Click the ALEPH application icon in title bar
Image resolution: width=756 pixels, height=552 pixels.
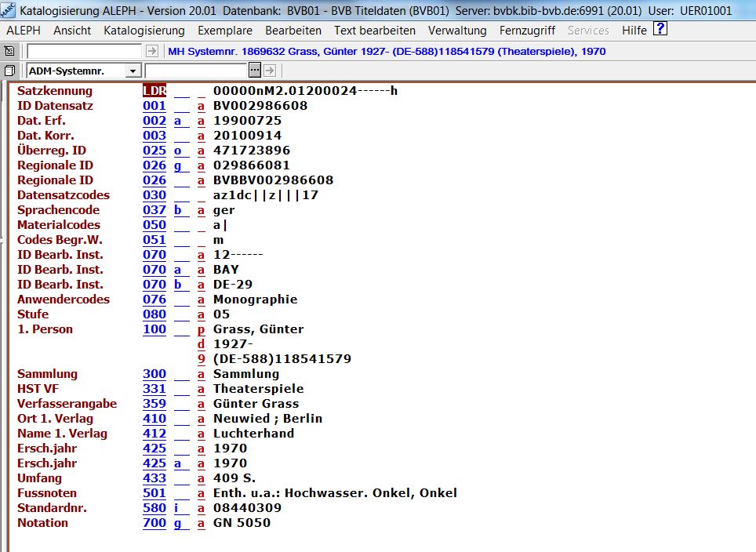click(x=9, y=9)
